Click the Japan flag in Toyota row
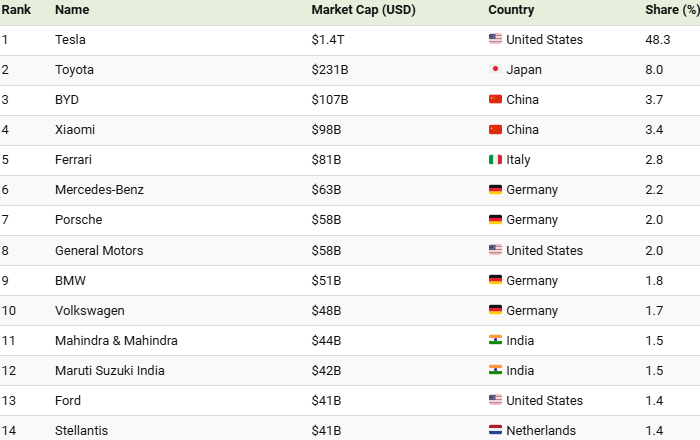The width and height of the screenshot is (700, 440). tap(495, 70)
